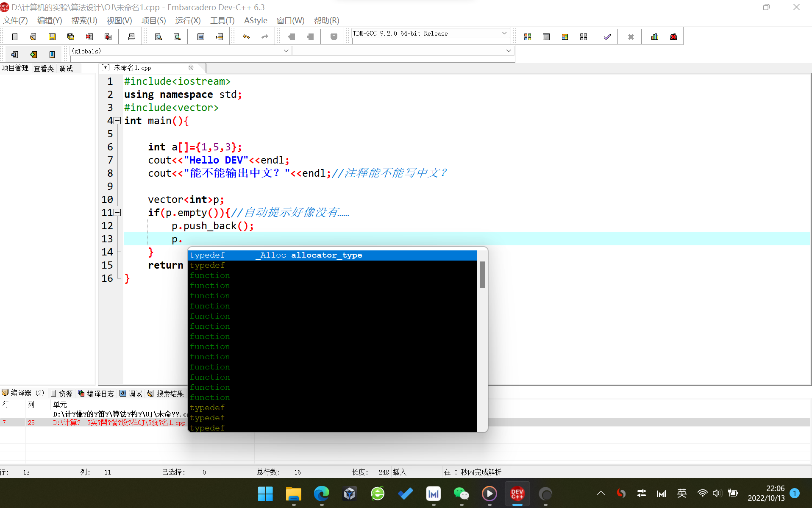Image resolution: width=812 pixels, height=508 pixels.
Task: Open the 窗口 menu
Action: coord(290,20)
